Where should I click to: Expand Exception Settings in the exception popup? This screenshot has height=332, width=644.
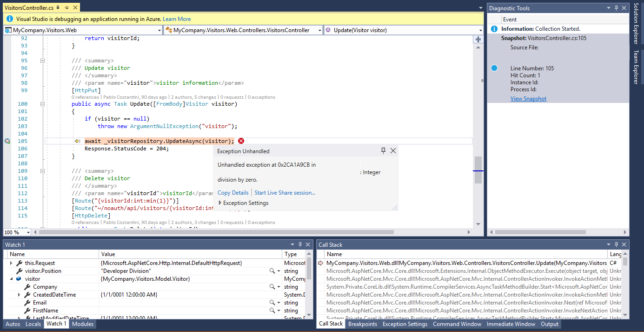click(x=244, y=203)
